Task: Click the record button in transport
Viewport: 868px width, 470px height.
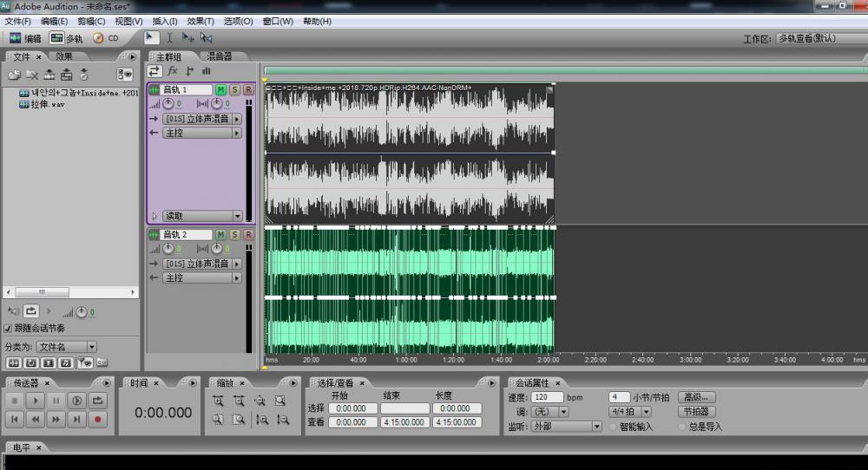Action: [x=97, y=419]
